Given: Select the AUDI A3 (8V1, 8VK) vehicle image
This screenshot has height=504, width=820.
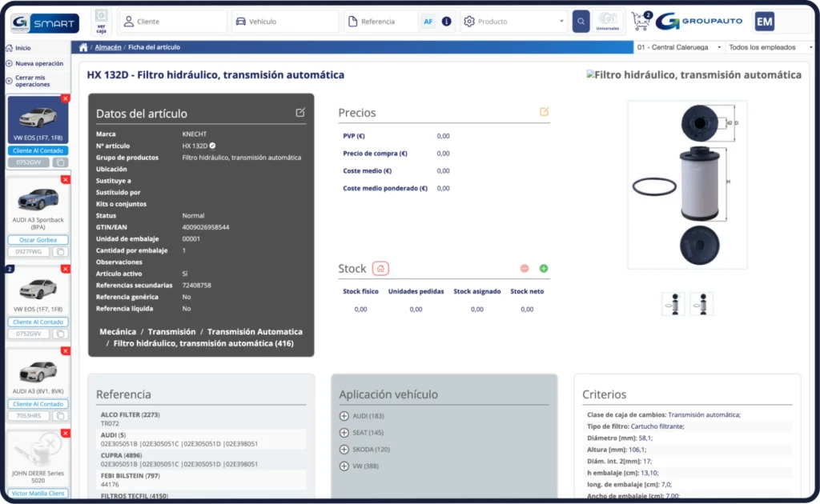Looking at the screenshot, I should pos(38,371).
